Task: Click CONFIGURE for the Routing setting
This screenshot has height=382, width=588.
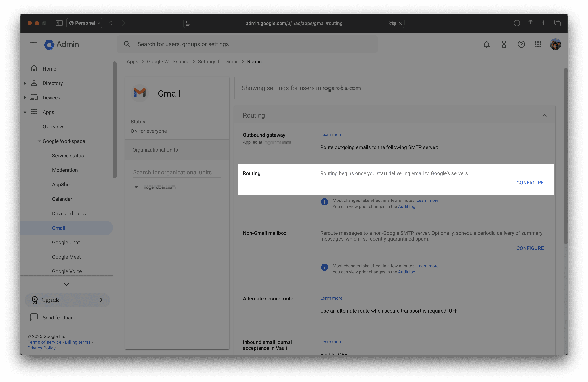Action: point(530,183)
